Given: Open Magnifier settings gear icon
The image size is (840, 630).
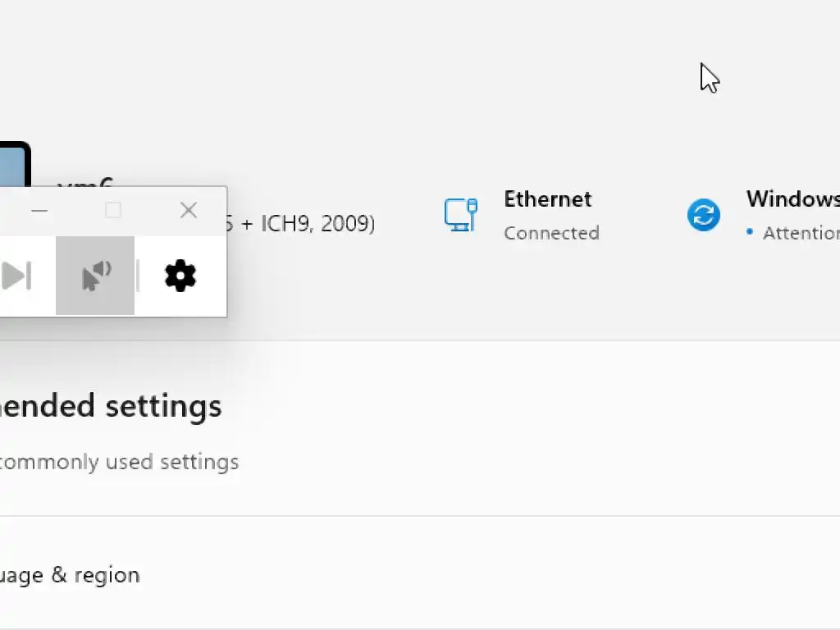Looking at the screenshot, I should point(180,276).
